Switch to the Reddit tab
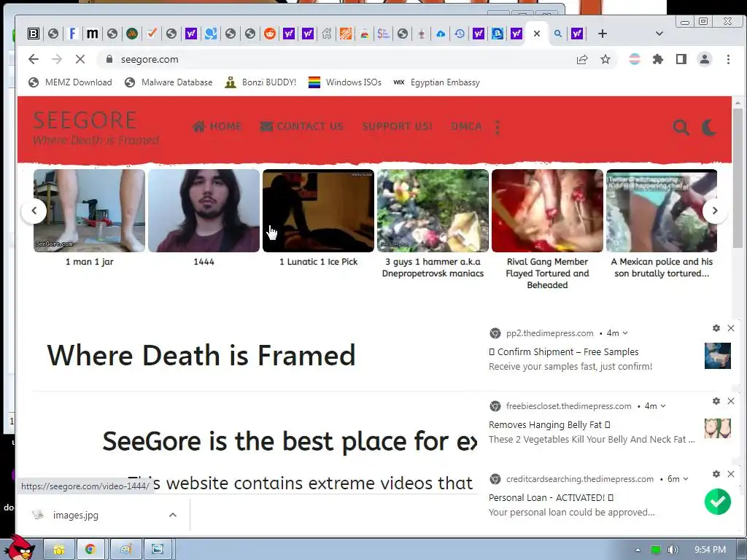The height and width of the screenshot is (560, 747). click(270, 34)
